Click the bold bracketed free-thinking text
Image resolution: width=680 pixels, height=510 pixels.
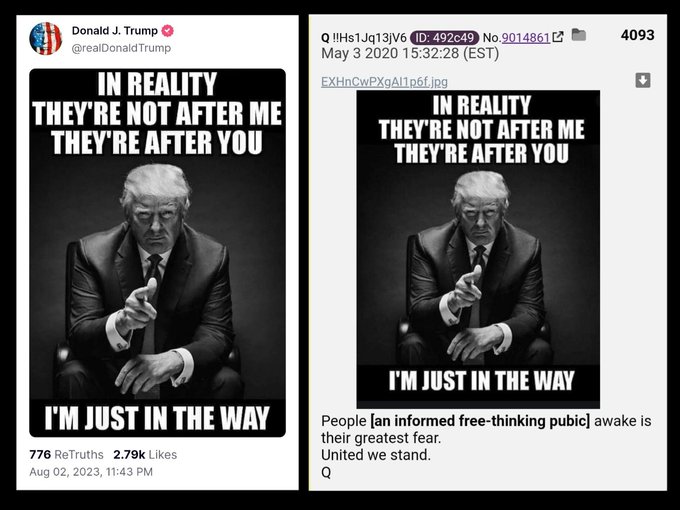click(480, 421)
